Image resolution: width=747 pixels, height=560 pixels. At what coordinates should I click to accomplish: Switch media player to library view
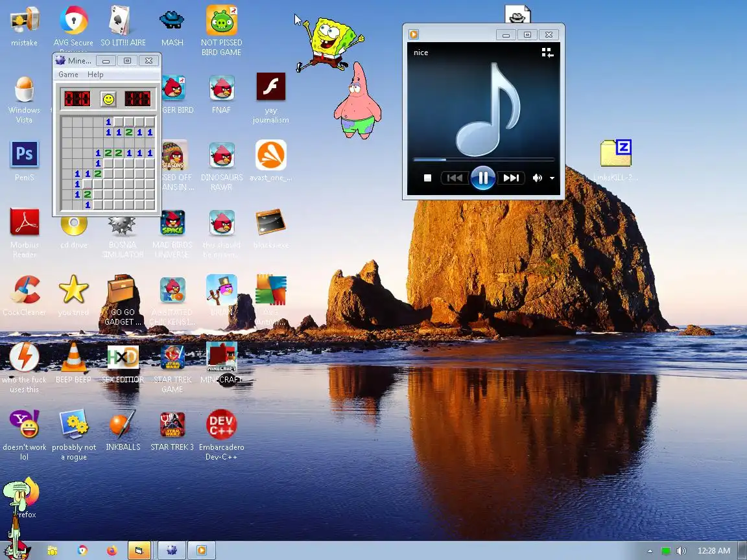(547, 52)
